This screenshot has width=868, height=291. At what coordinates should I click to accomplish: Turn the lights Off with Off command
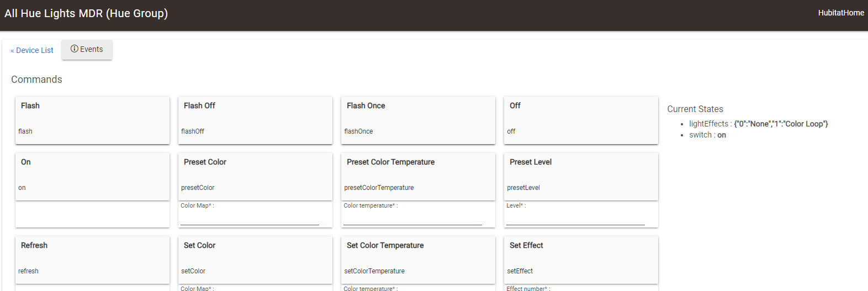tap(581, 120)
